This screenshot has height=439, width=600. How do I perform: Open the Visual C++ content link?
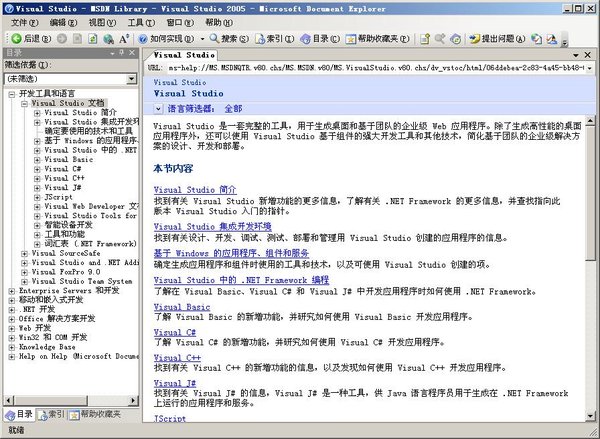pyautogui.click(x=177, y=358)
